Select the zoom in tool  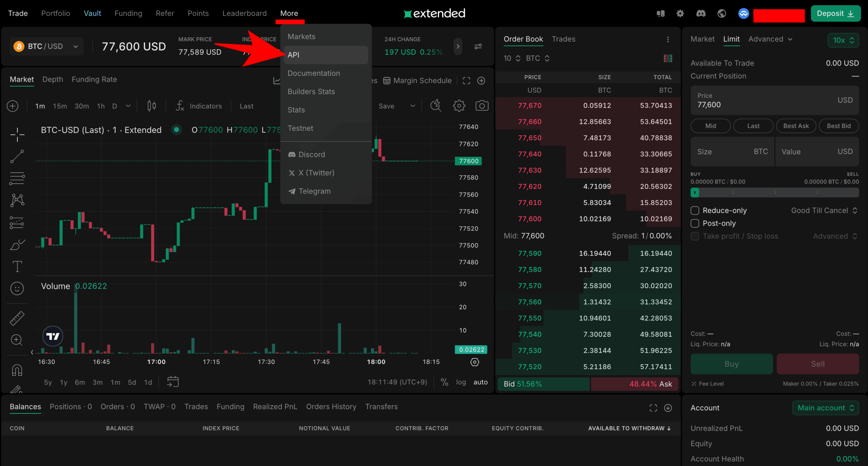click(x=17, y=340)
